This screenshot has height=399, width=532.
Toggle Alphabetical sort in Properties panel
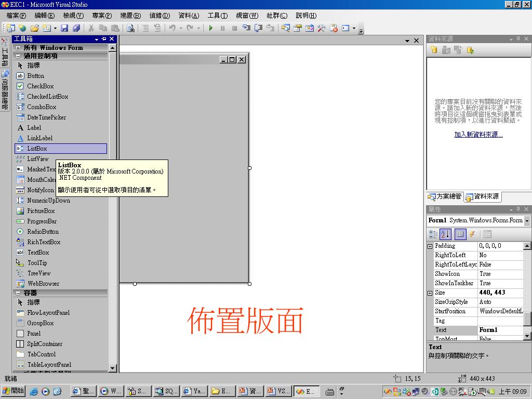click(445, 234)
